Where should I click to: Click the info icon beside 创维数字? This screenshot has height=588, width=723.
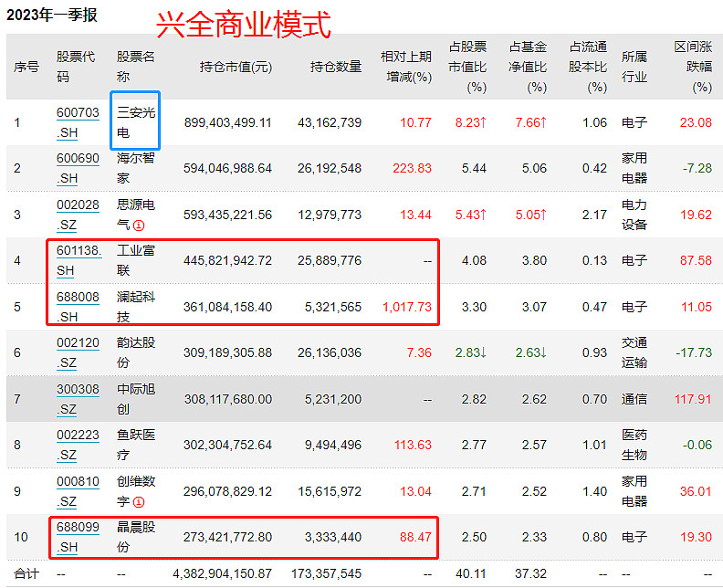pos(139,502)
